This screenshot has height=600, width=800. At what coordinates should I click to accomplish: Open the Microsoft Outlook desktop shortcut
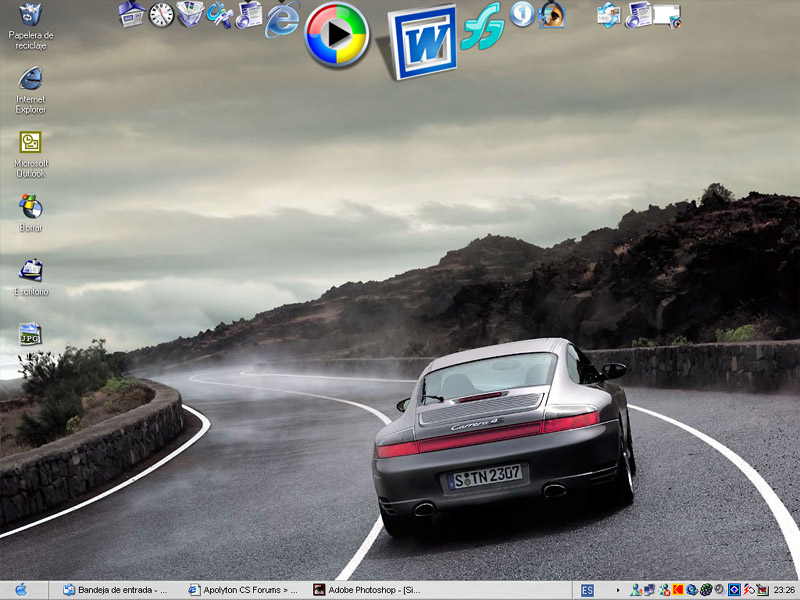point(31,143)
